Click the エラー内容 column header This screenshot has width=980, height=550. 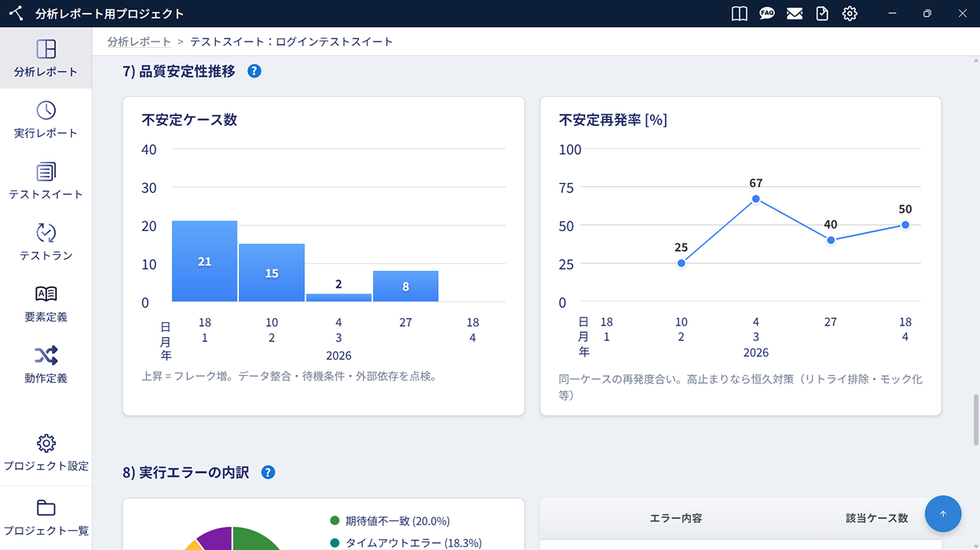point(676,518)
